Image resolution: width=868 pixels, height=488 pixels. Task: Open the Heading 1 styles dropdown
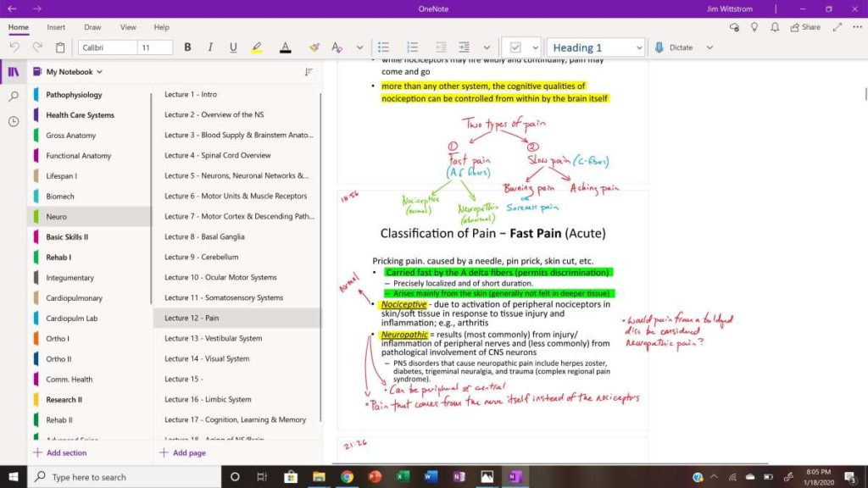coord(596,47)
